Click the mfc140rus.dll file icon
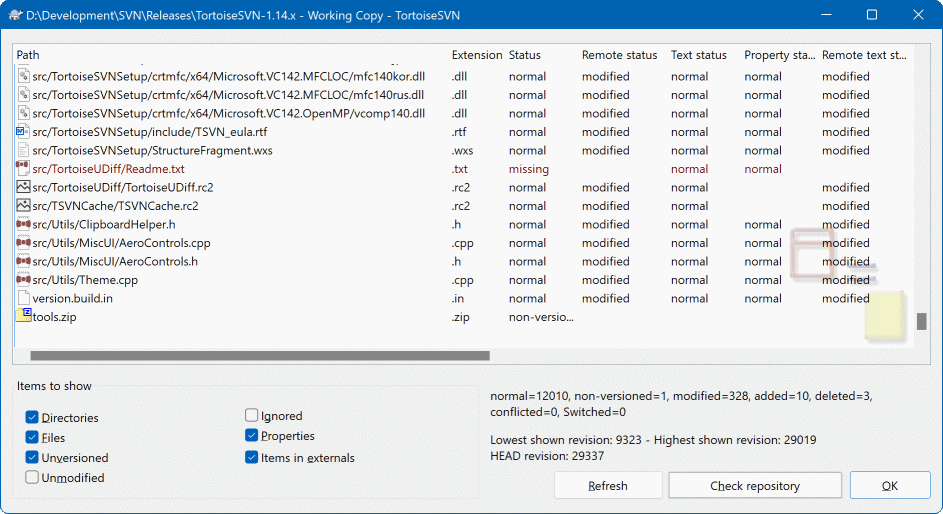The width and height of the screenshot is (943, 514). pos(23,95)
